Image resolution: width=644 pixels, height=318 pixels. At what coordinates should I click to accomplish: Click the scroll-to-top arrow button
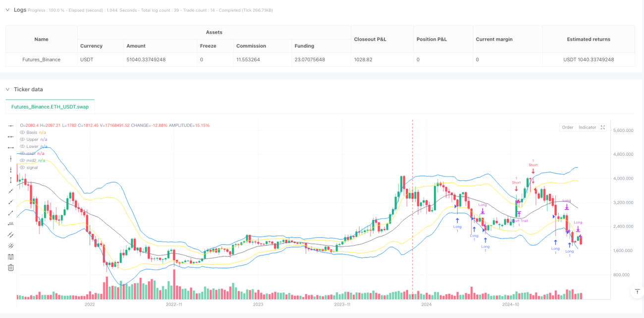tap(637, 292)
